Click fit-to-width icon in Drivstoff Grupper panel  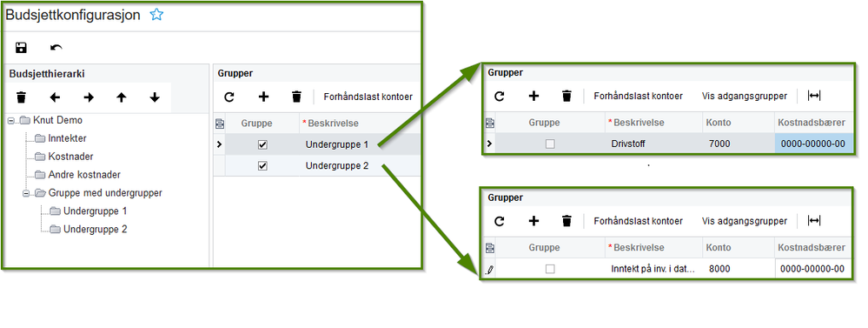click(x=814, y=96)
